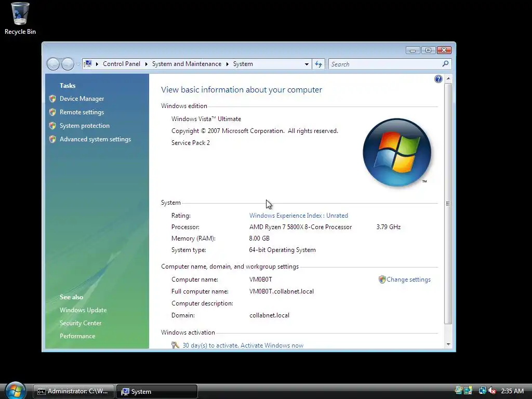Open Remote settings task link
Image resolution: width=532 pixels, height=399 pixels.
click(x=82, y=112)
